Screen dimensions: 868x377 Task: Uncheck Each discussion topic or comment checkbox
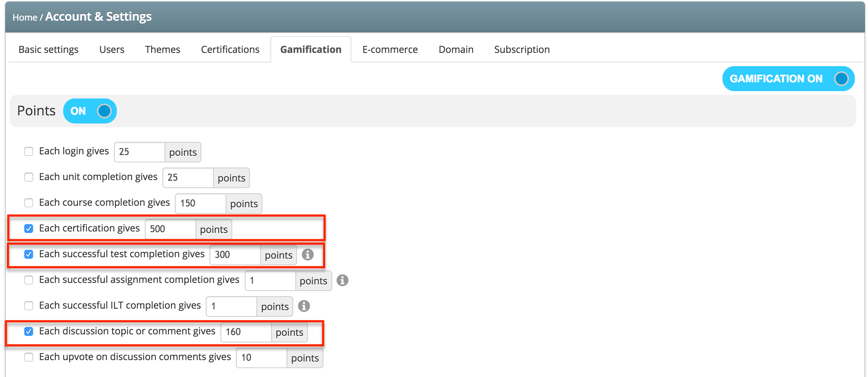[x=29, y=331]
